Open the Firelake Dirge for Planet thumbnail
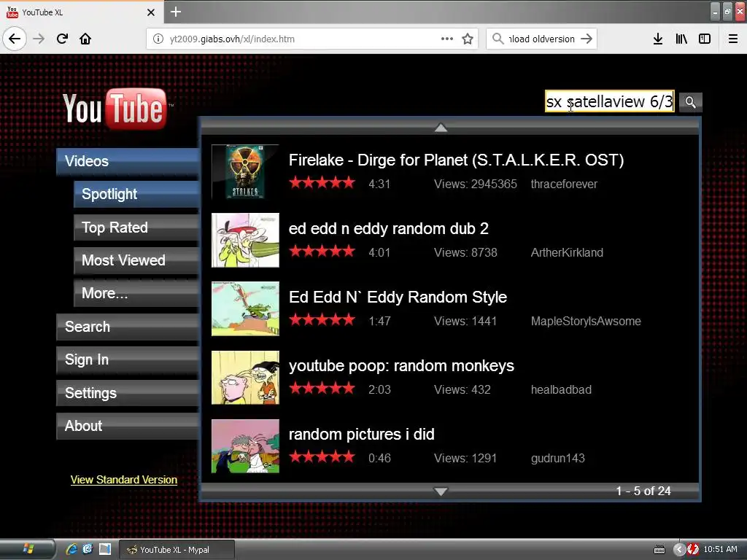The height and width of the screenshot is (560, 747). (245, 172)
